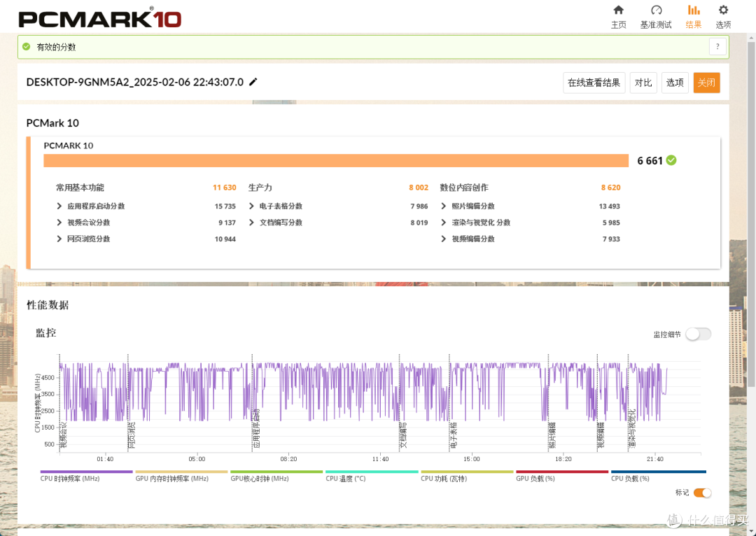756x536 pixels.
Task: Click the 选项 button next to 对比
Action: click(675, 83)
